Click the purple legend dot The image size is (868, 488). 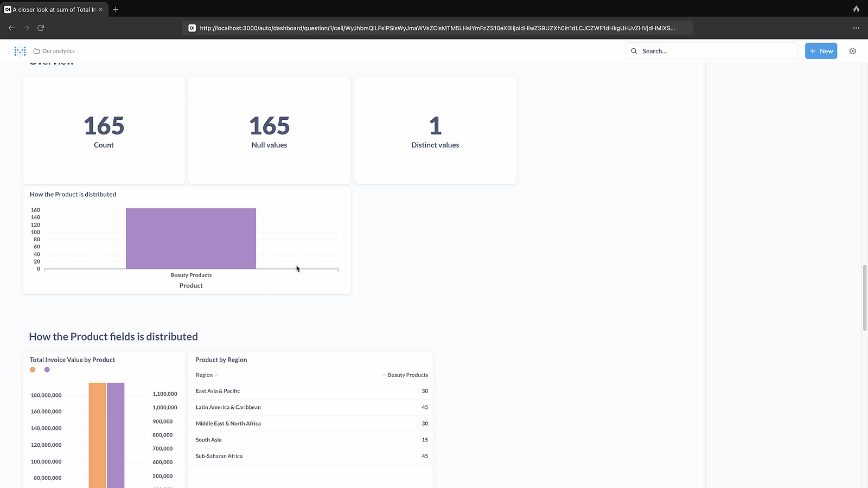(47, 370)
